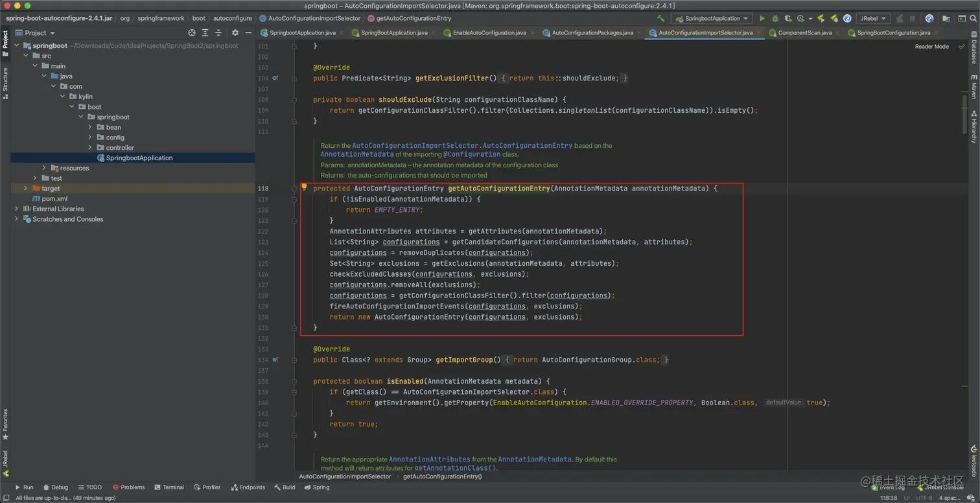Toggle tool window bars icon in status bar
The height and width of the screenshot is (503, 980).
point(6,498)
